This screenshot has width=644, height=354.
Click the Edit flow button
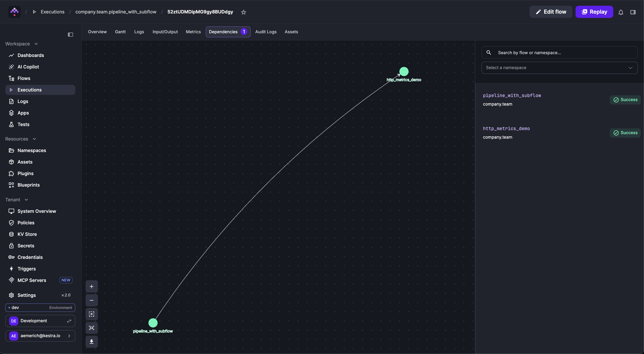click(551, 12)
